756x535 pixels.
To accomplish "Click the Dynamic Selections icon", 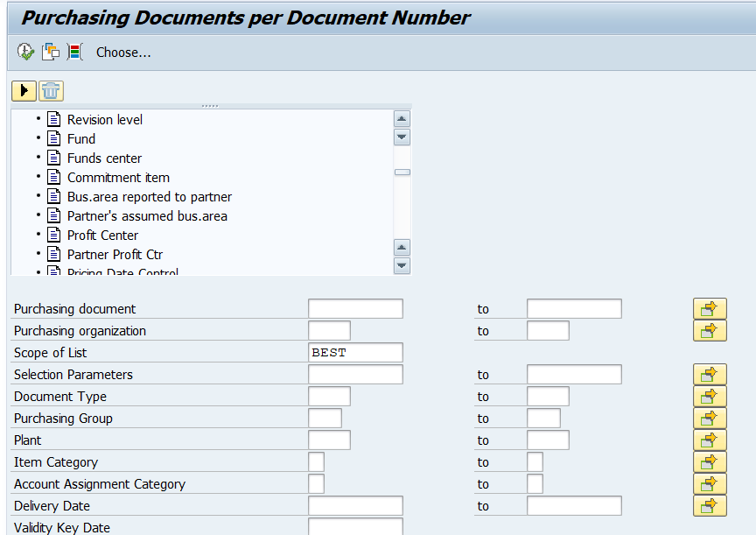I will pyautogui.click(x=74, y=53).
